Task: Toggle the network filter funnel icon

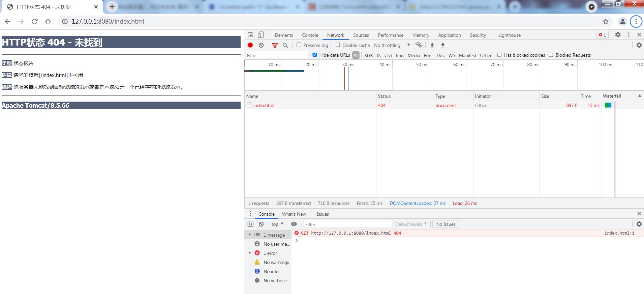Action: point(275,45)
